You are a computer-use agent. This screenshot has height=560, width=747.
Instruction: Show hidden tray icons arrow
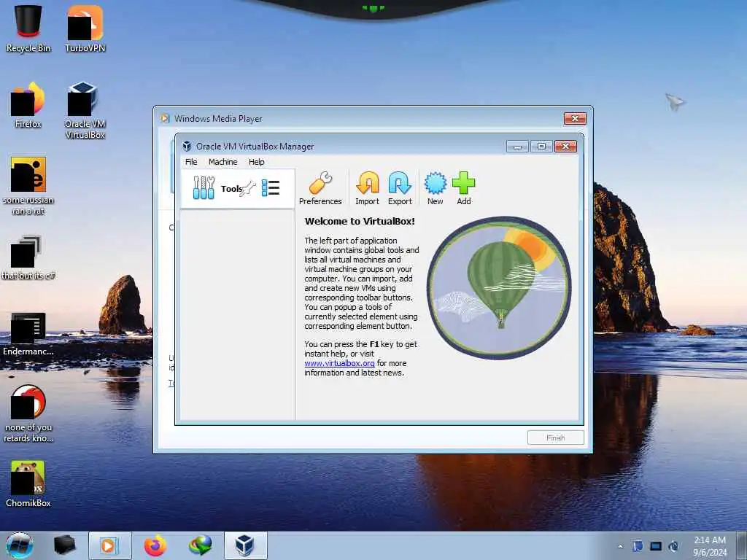click(x=620, y=546)
